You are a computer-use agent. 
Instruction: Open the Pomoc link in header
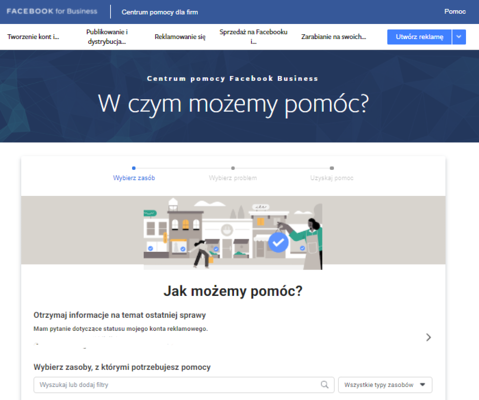coord(455,12)
